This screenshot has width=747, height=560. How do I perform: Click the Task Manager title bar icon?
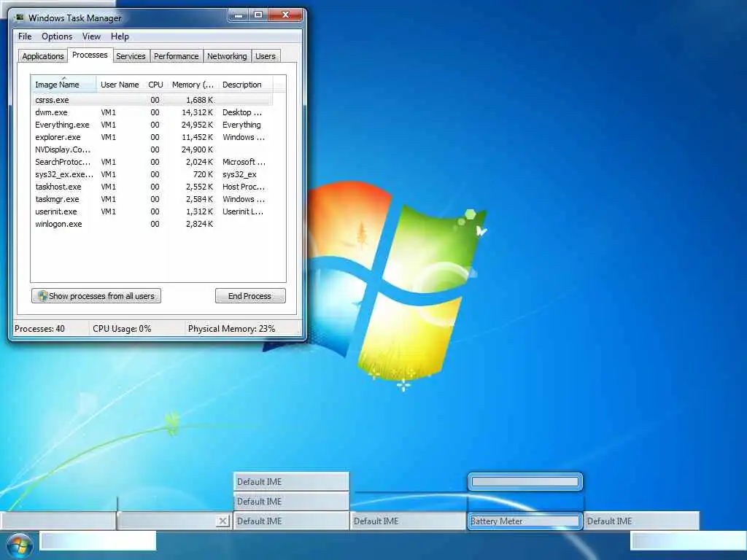tap(20, 17)
